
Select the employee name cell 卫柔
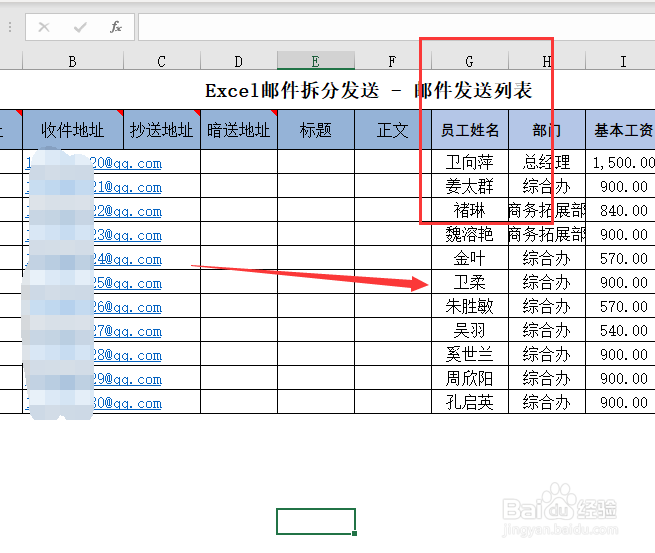pyautogui.click(x=470, y=282)
